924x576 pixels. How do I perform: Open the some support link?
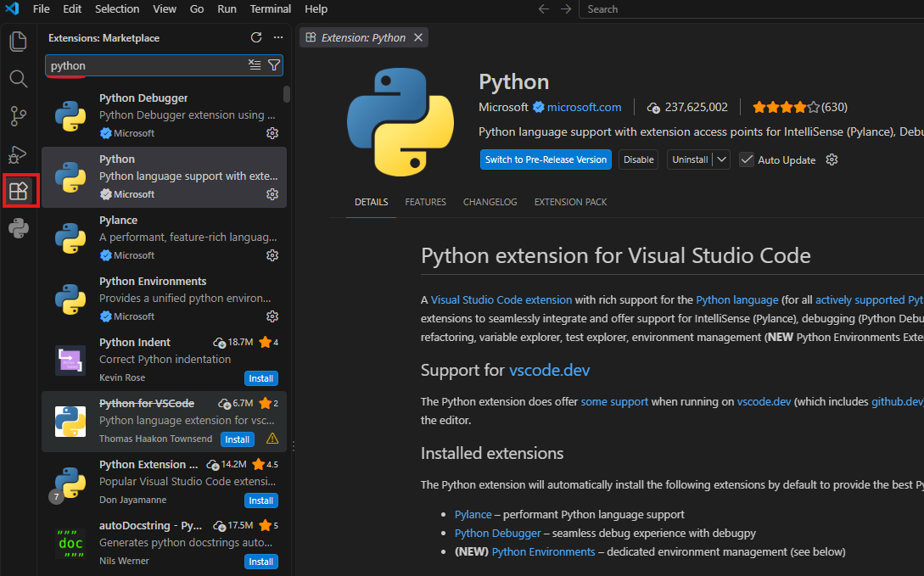pyautogui.click(x=614, y=401)
